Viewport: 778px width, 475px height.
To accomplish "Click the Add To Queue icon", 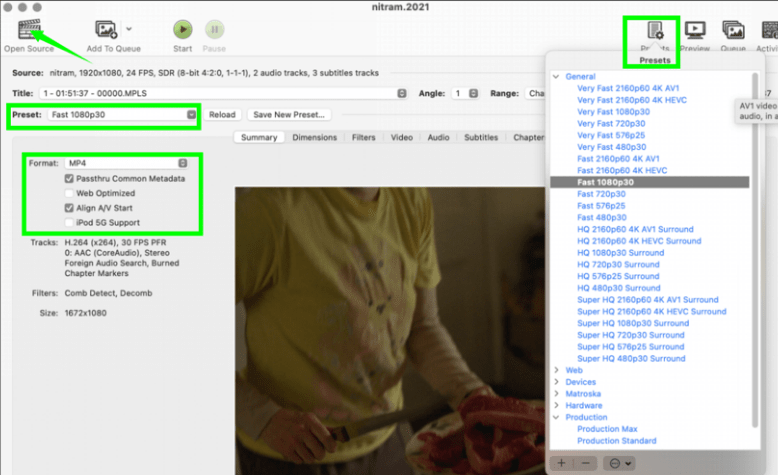I will click(x=106, y=30).
